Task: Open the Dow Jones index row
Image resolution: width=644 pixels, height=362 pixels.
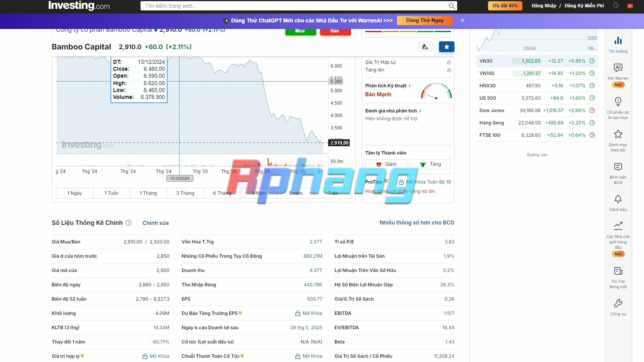Action: [537, 110]
